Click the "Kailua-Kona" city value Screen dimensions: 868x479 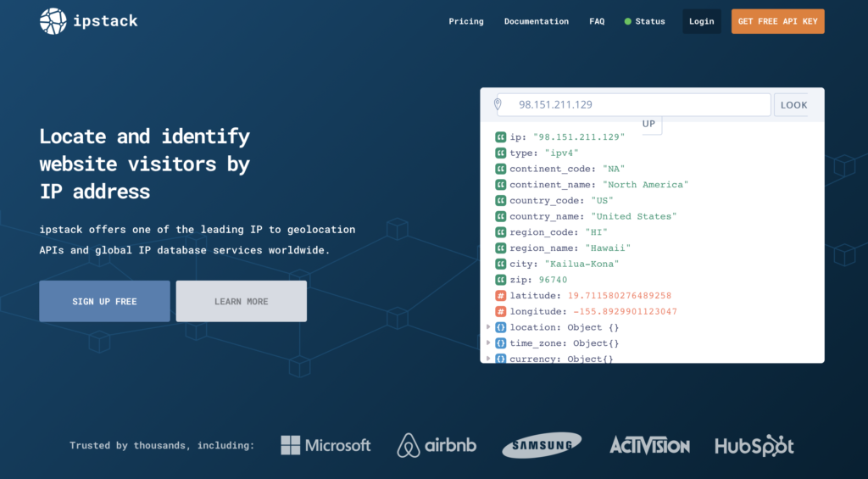tap(581, 265)
